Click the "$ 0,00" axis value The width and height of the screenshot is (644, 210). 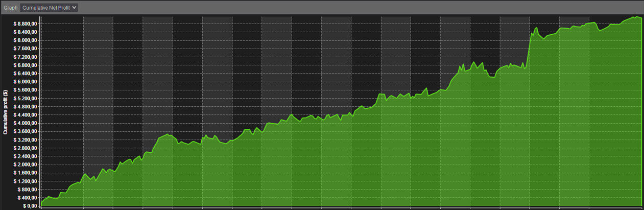(x=29, y=206)
